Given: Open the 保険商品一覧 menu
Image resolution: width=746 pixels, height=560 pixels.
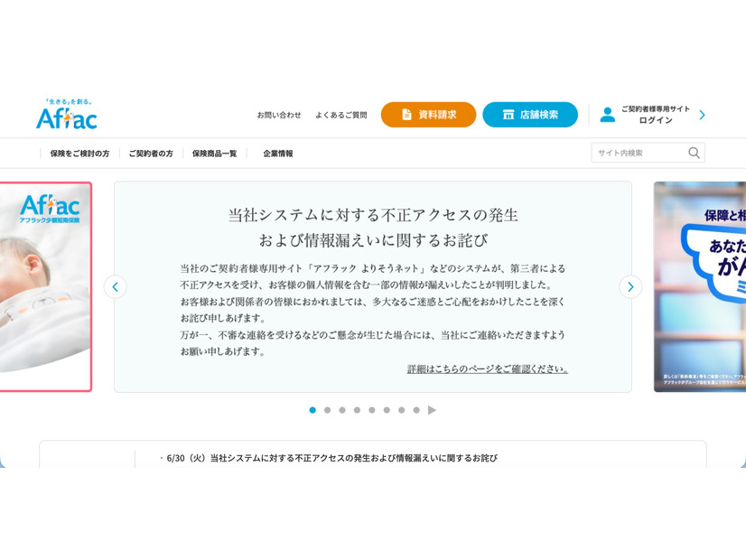Looking at the screenshot, I should pyautogui.click(x=214, y=154).
